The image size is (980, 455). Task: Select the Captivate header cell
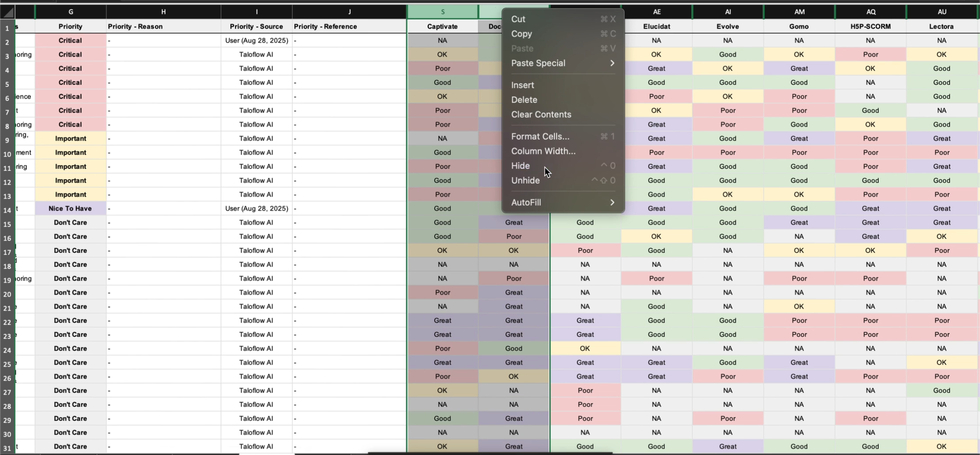click(442, 27)
